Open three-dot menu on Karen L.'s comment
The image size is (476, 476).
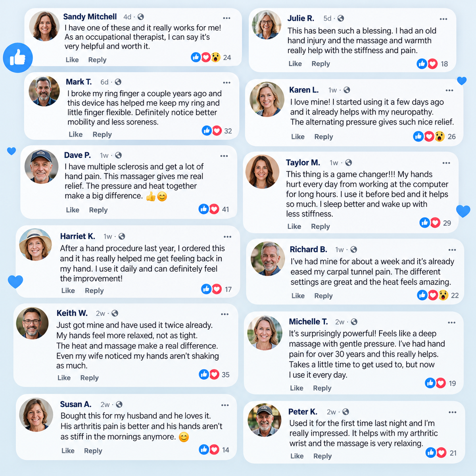click(x=449, y=90)
